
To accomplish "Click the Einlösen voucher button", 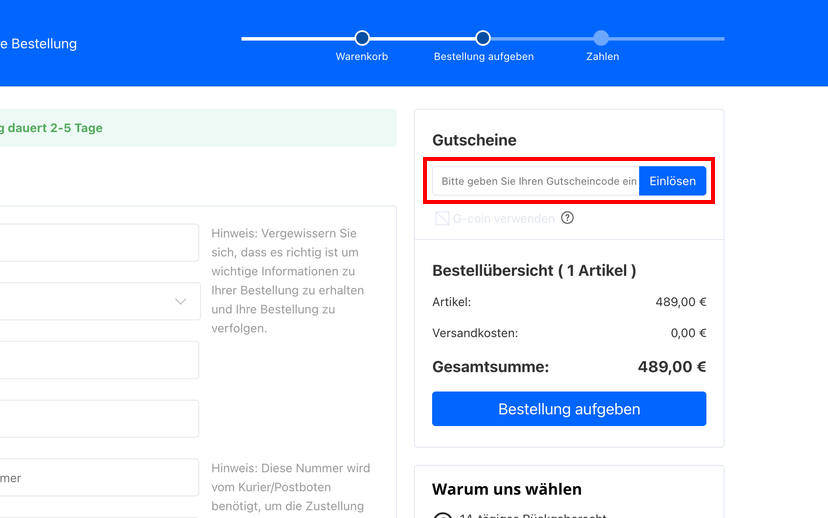I will [672, 181].
